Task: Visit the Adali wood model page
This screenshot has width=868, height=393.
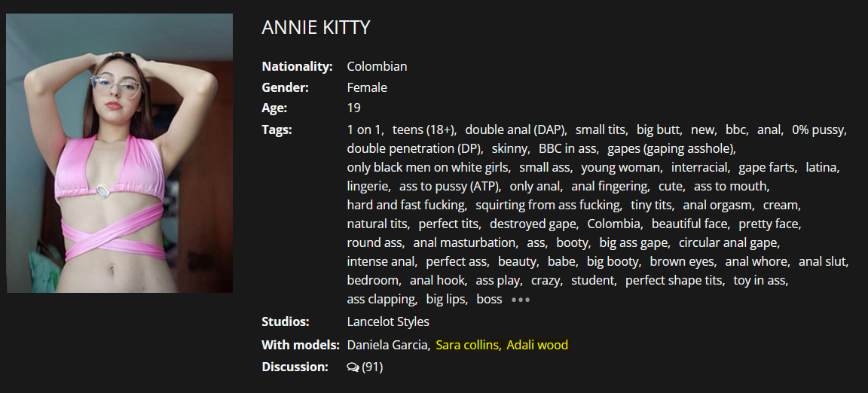Action: point(537,345)
